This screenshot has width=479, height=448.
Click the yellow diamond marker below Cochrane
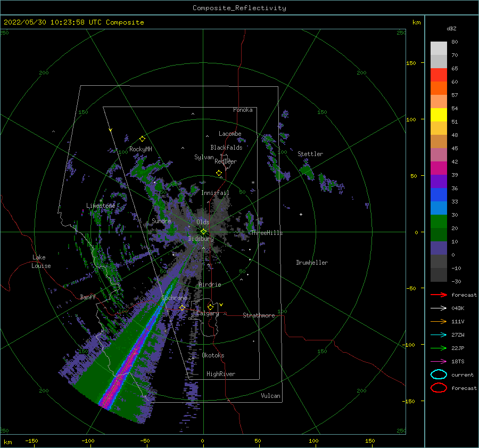[x=183, y=307]
